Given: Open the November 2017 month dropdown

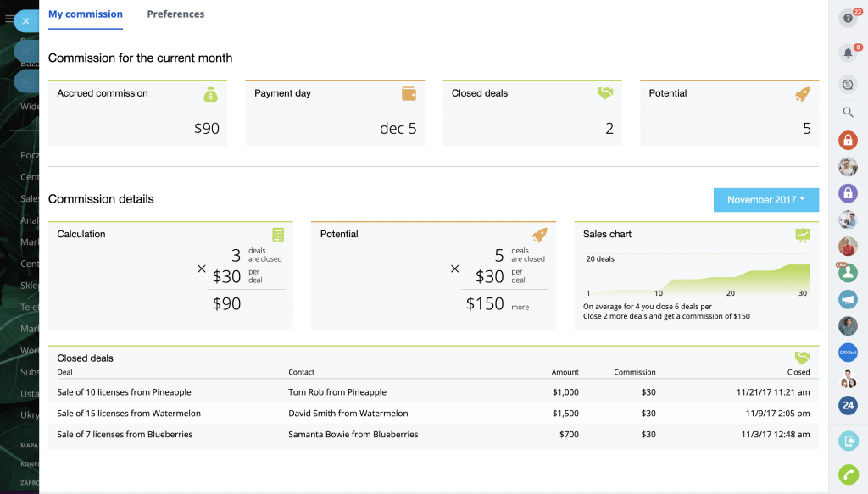Looking at the screenshot, I should tap(765, 200).
